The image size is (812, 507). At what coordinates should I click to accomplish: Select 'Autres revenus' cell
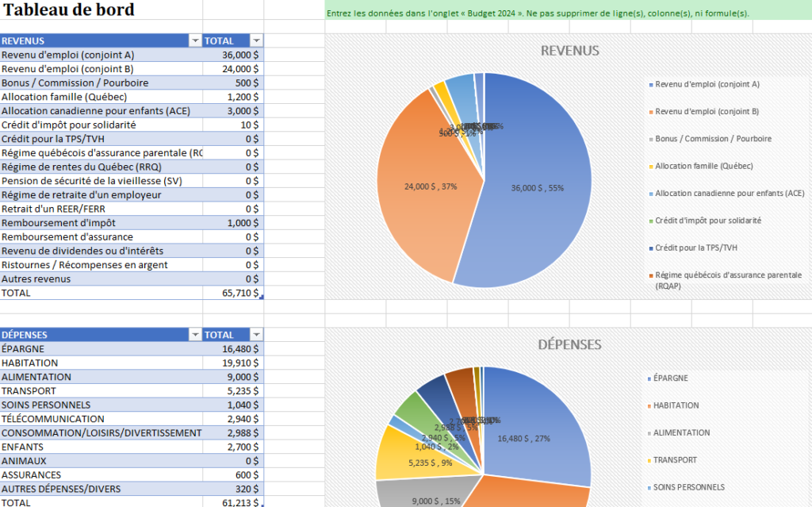[x=101, y=279]
